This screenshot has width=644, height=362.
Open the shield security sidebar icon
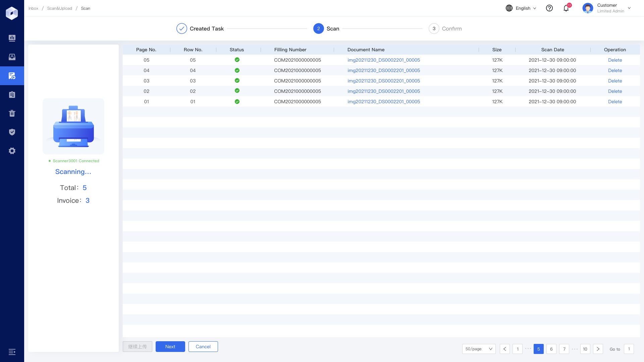tap(12, 132)
